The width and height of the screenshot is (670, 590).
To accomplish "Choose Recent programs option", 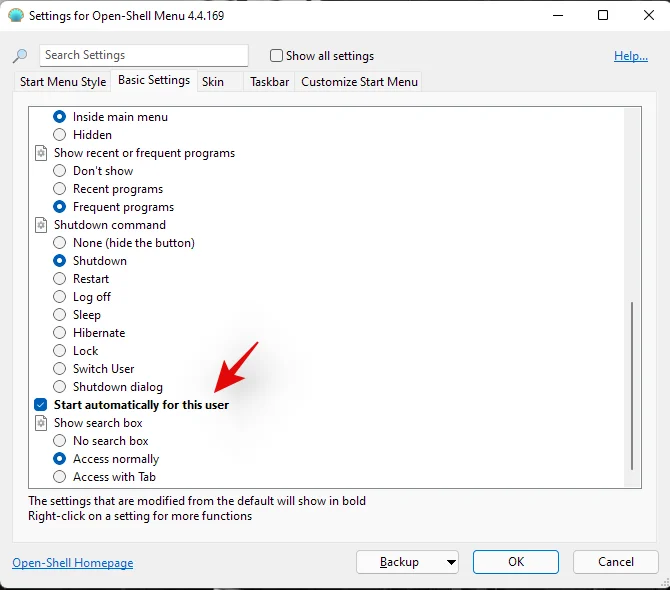I will click(59, 189).
